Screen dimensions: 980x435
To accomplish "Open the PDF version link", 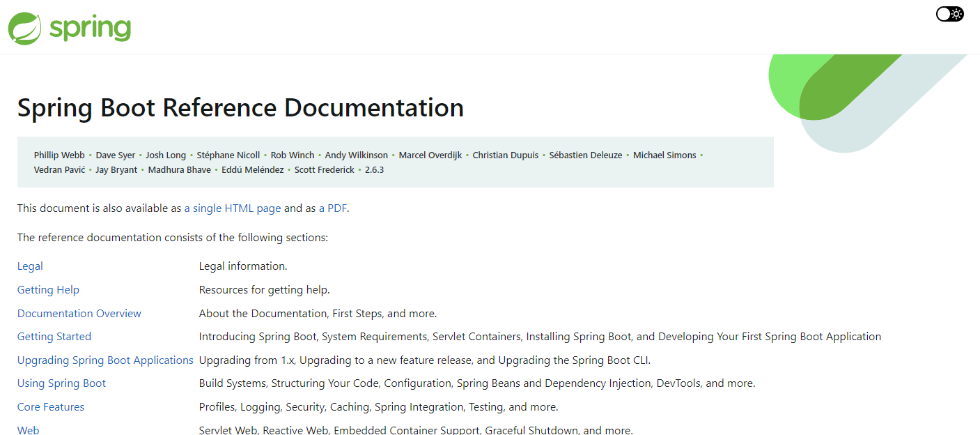I will point(333,208).
